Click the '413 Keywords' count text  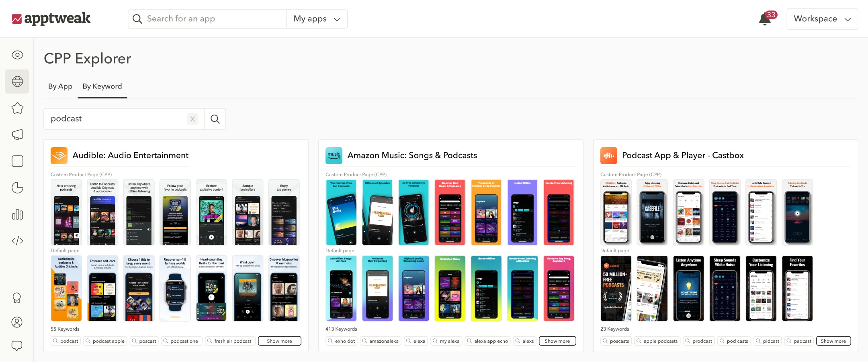341,329
